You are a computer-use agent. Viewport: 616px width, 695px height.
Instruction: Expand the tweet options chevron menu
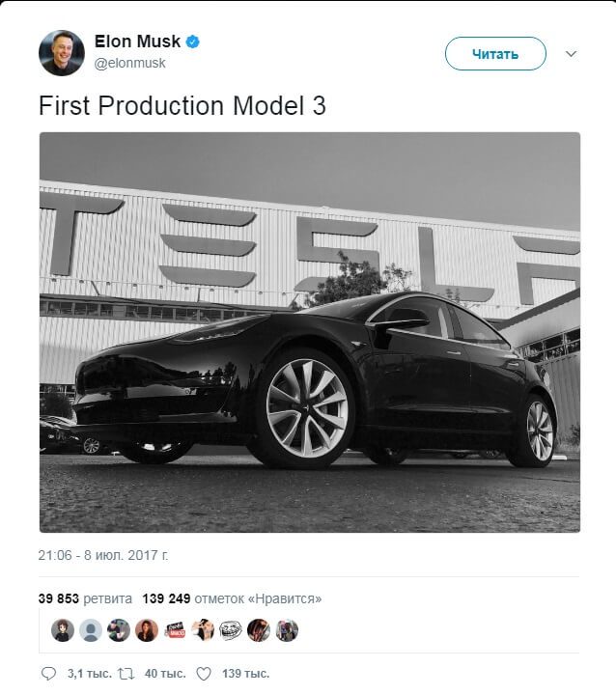570,54
